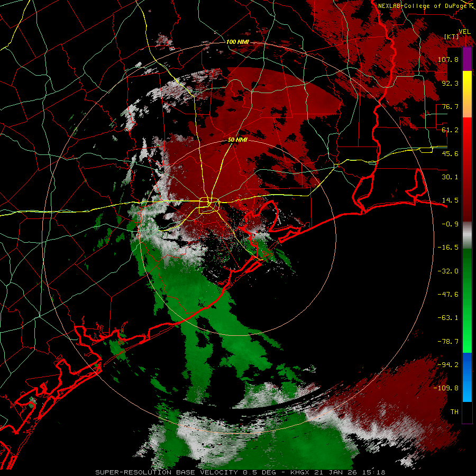Select the -0.9 legend value
476x476 pixels.
(x=450, y=224)
